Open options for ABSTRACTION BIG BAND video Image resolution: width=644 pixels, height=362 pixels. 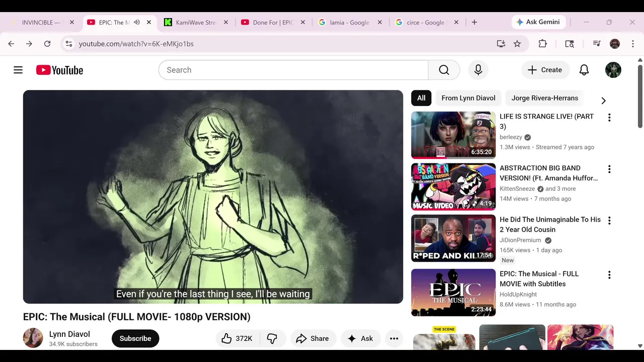609,169
